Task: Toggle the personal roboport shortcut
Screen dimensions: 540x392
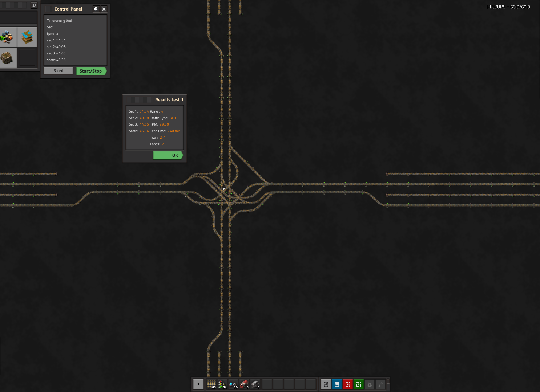Action: [x=370, y=384]
